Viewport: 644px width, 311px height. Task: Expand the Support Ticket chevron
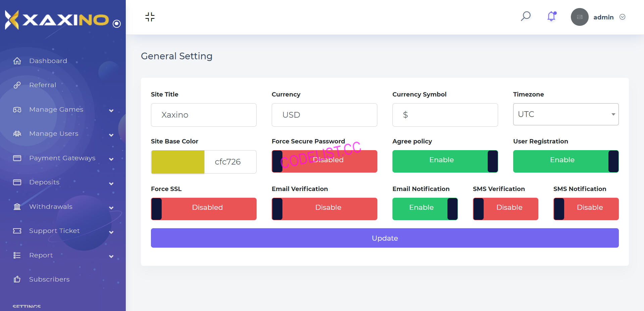pyautogui.click(x=111, y=232)
